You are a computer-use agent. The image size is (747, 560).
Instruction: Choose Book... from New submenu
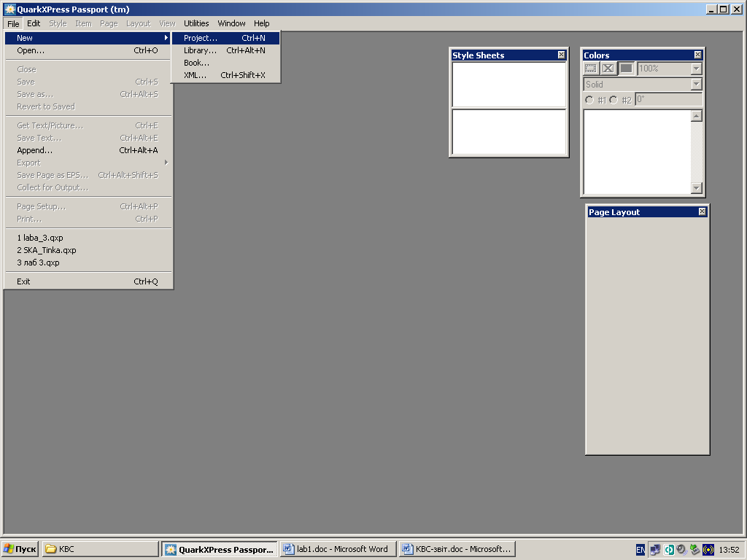(x=226, y=63)
